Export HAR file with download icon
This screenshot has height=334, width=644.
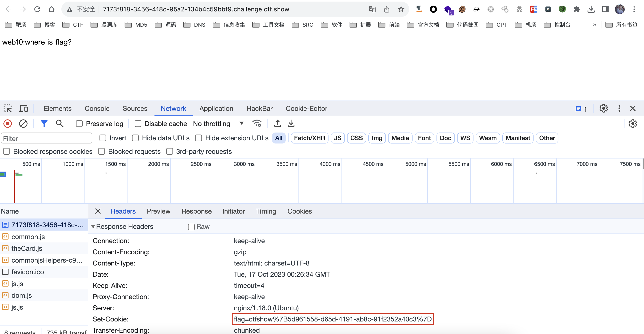coord(291,123)
